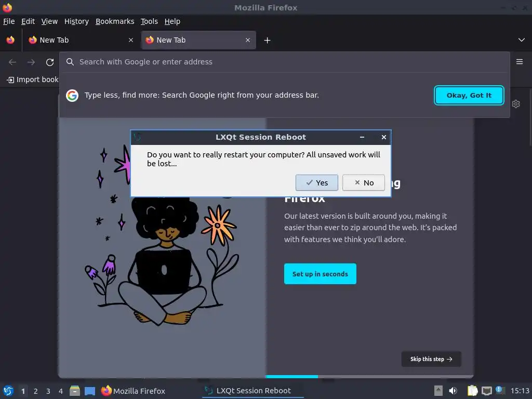The image size is (532, 399).
Task: Open the History menu
Action: click(x=76, y=21)
